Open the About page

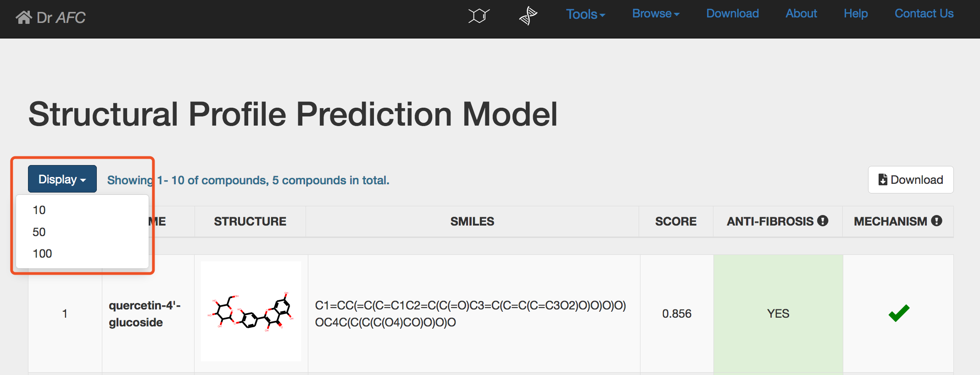pos(801,14)
